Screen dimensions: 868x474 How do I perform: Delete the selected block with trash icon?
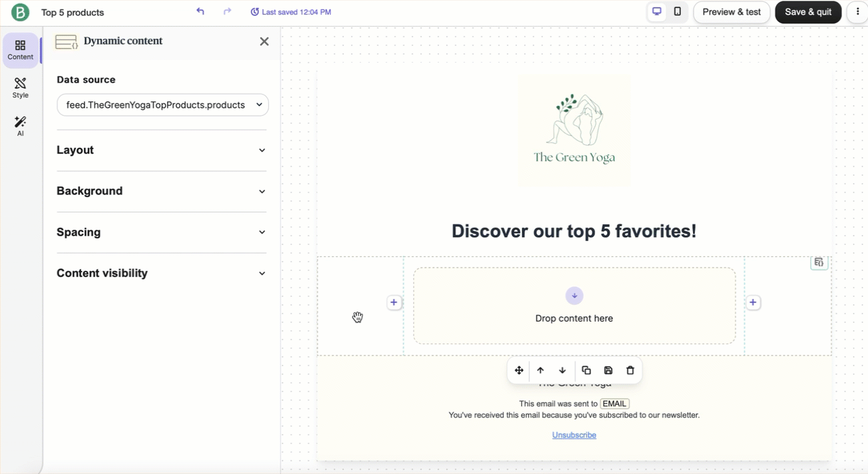point(630,371)
